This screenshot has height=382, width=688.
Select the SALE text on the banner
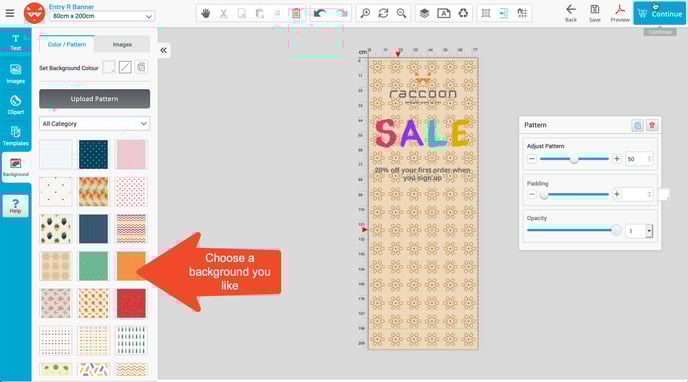point(422,133)
